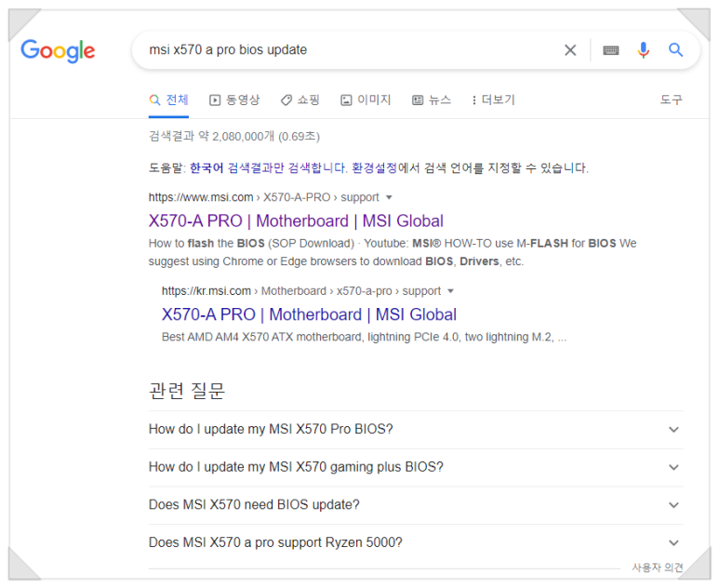
Task: Follow the 한국어 검색결과만 검색합니다 link
Action: pos(268,167)
